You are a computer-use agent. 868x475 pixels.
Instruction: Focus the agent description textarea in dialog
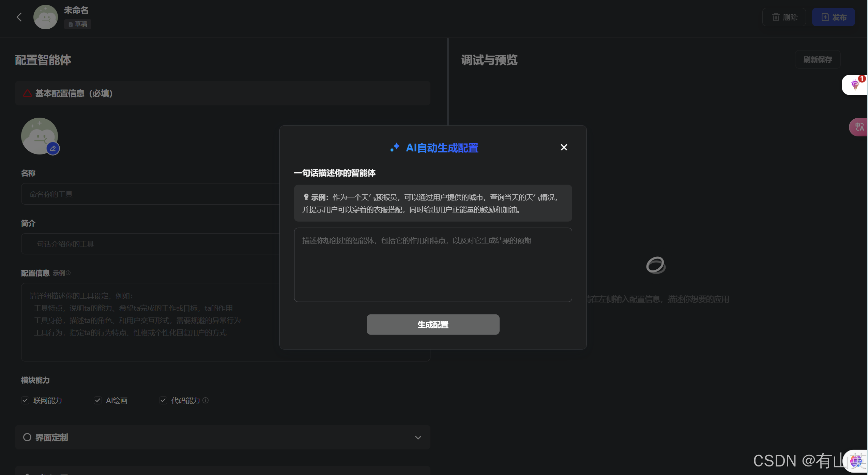tap(433, 265)
